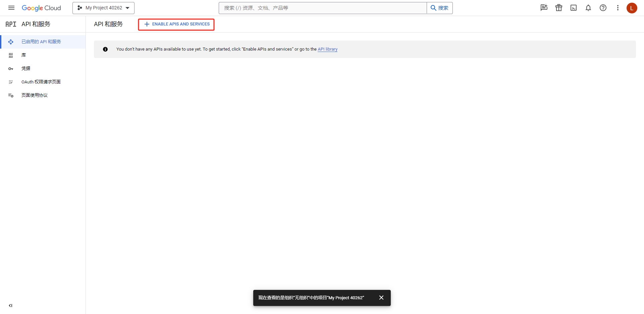This screenshot has height=314, width=644.
Task: Click the OAuth consent dots icon
Action: tap(11, 82)
